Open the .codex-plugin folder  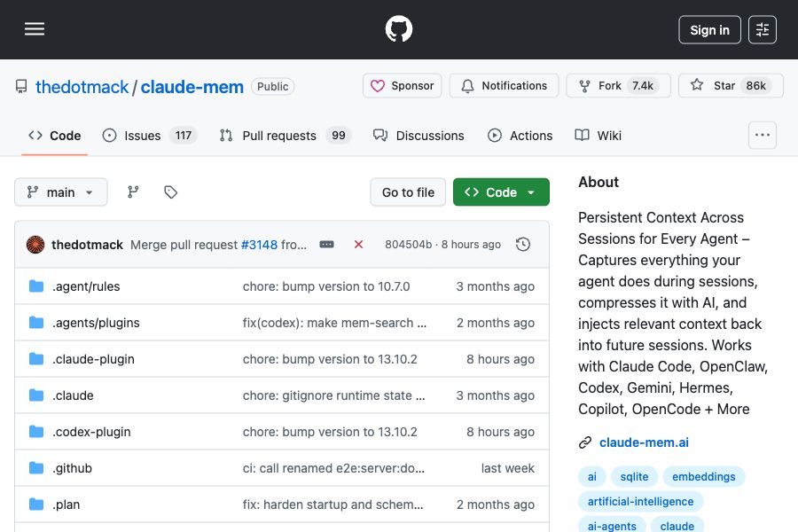pos(91,432)
